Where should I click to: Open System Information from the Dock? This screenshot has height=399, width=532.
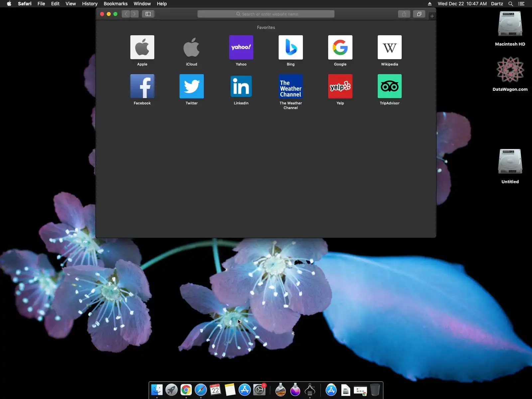tap(310, 390)
